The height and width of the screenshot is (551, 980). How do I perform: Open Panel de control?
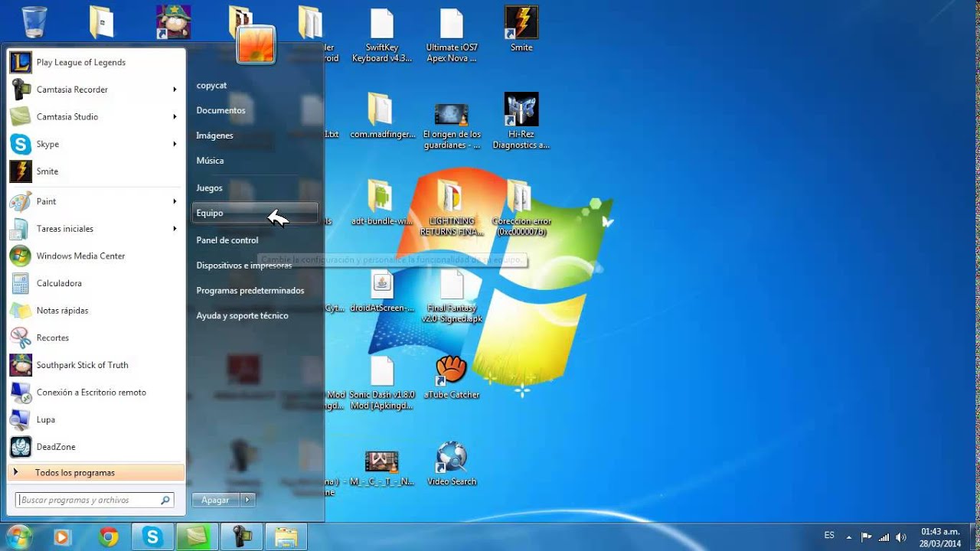255,240
